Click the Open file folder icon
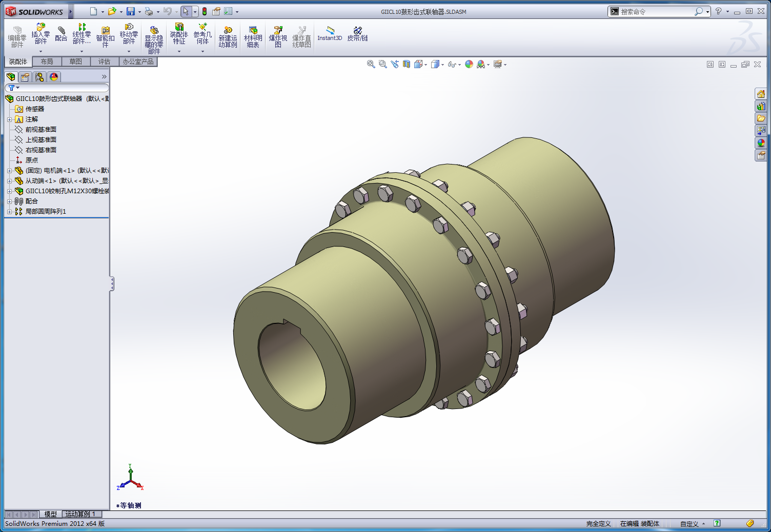 click(x=112, y=11)
